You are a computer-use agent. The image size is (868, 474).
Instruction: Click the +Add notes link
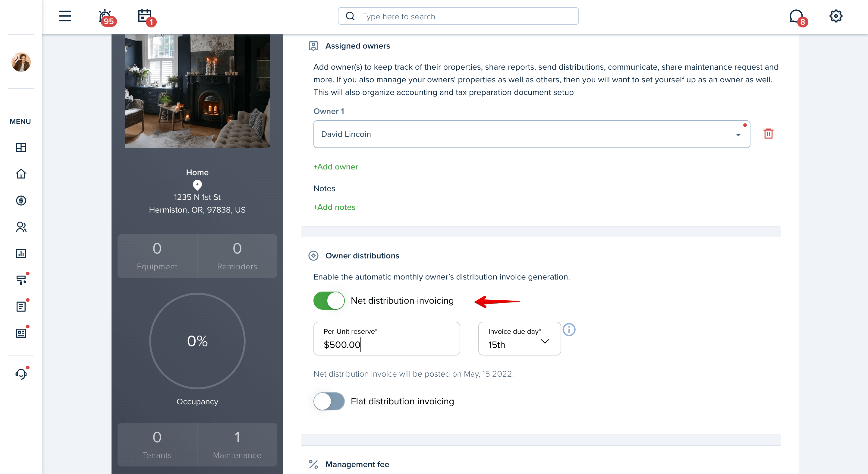(334, 207)
